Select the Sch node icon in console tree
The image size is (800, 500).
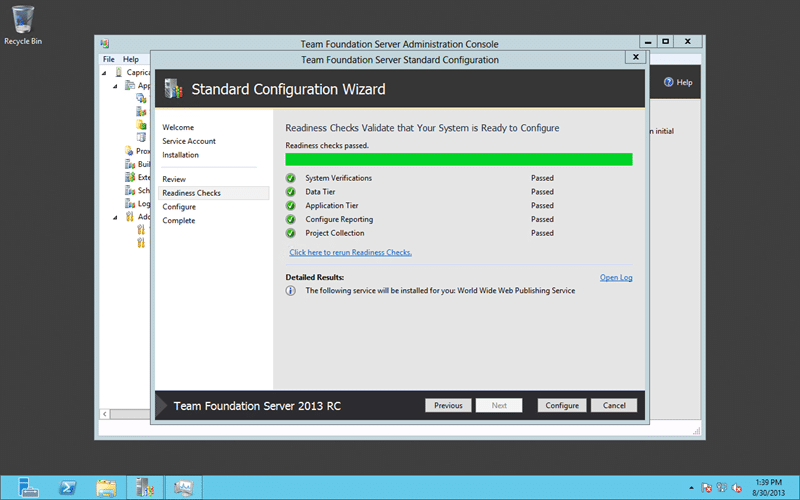tap(130, 191)
